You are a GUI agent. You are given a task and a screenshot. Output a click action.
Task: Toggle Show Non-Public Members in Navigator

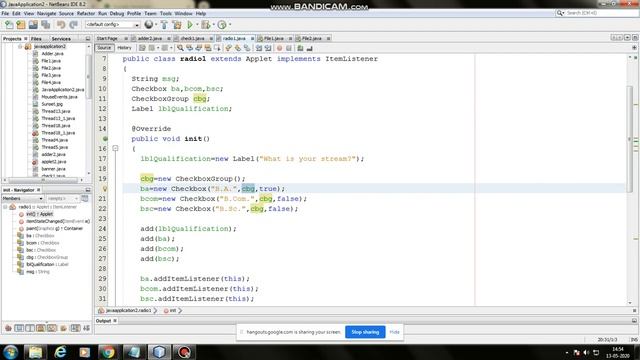[x=40, y=328]
